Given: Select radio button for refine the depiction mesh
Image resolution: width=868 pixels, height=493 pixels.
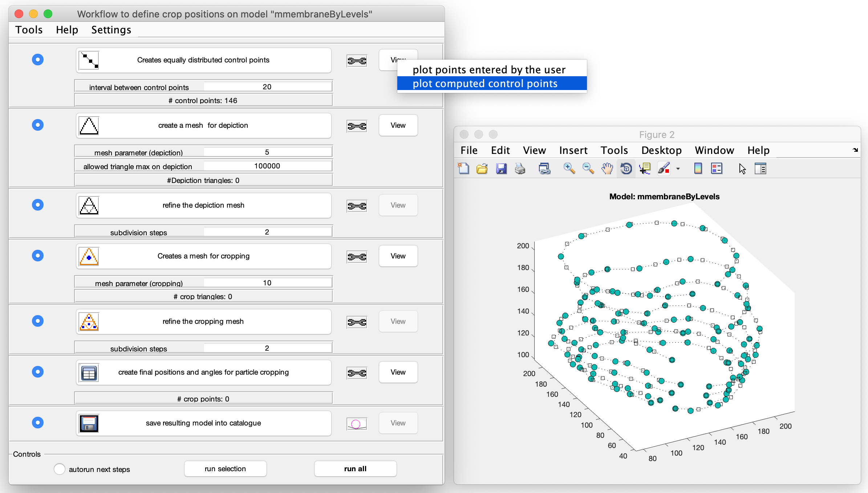Looking at the screenshot, I should 38,205.
